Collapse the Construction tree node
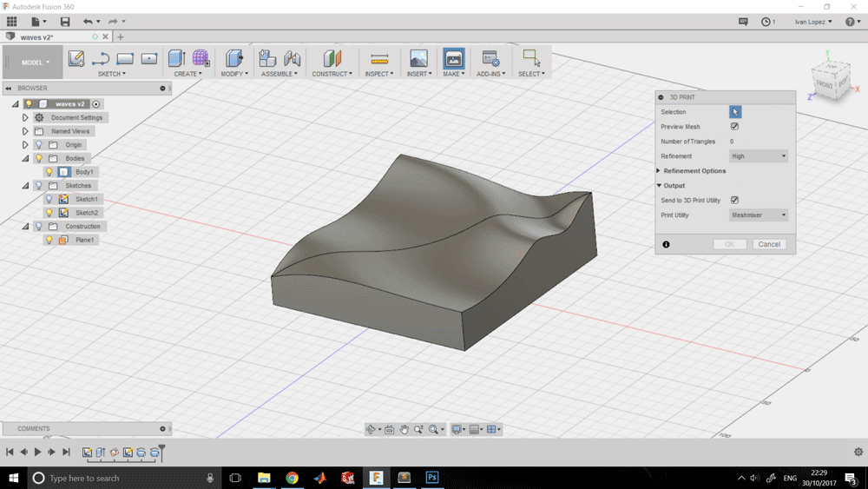This screenshot has height=489, width=868. coord(25,227)
